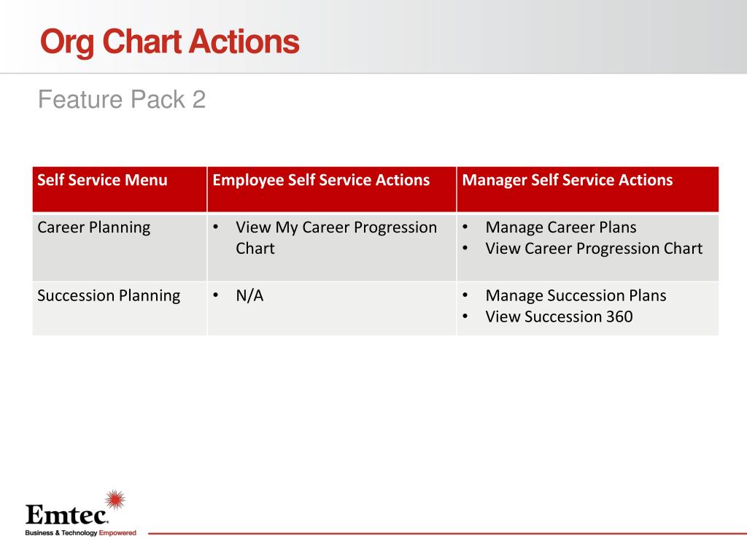The width and height of the screenshot is (747, 560).
Task: Click the bullet before Manage Career Plans
Action: coord(465,227)
